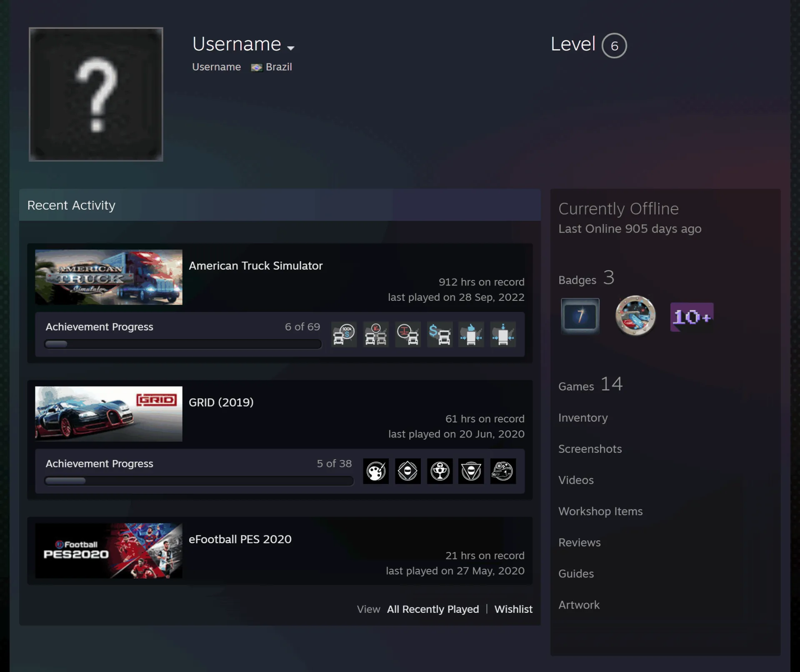
Task: Open the GRID (2019) game thumbnail
Action: click(109, 414)
